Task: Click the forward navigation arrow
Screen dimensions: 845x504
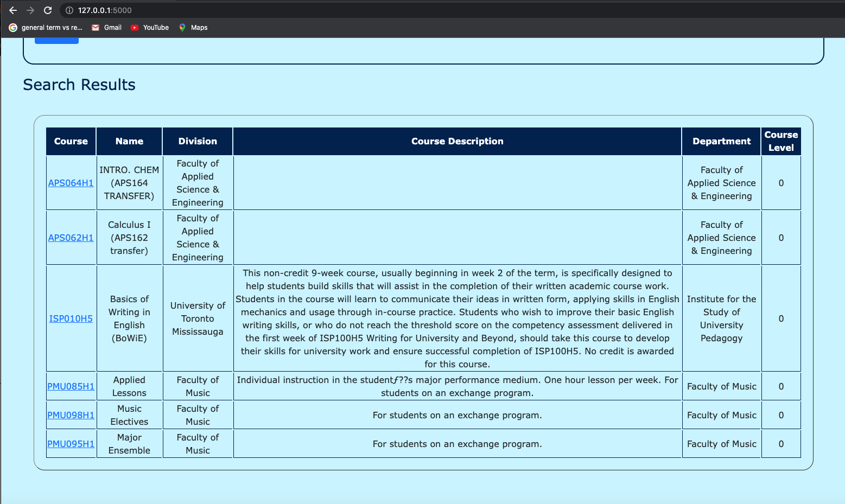Action: pyautogui.click(x=30, y=9)
